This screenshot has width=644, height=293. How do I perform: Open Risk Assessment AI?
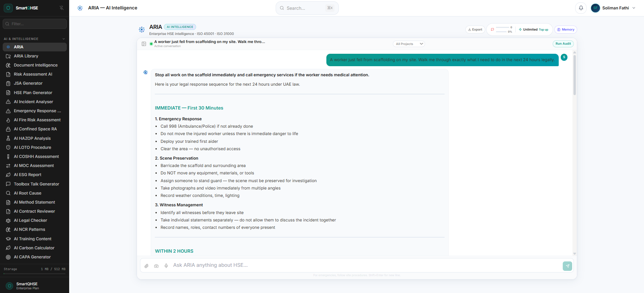tap(35, 74)
